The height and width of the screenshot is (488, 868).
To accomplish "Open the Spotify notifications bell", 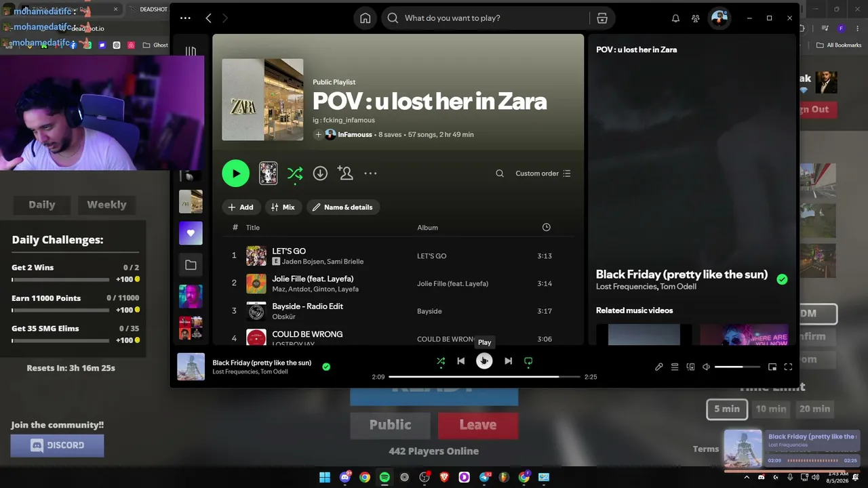I will coord(675,18).
